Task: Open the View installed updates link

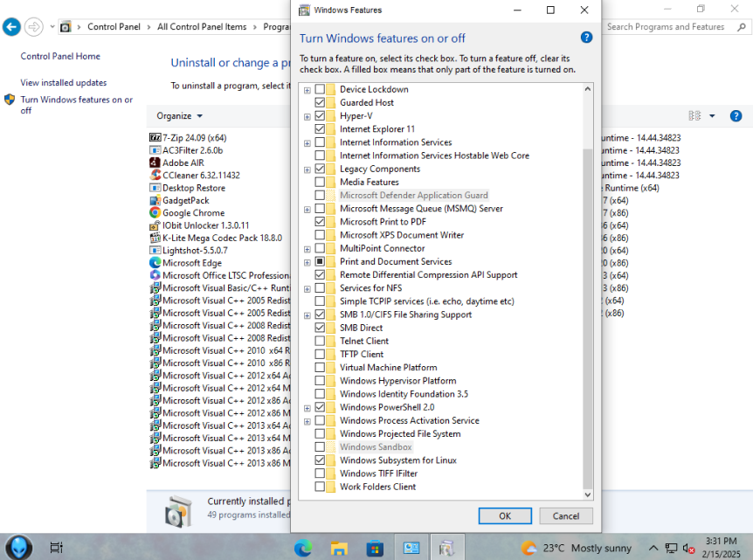Action: click(64, 83)
